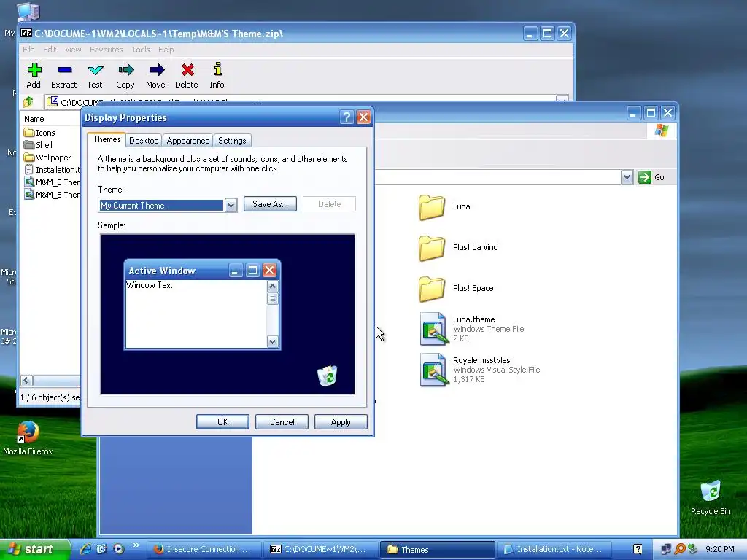Select the Icons folder in 7-Zip list

pos(39,133)
